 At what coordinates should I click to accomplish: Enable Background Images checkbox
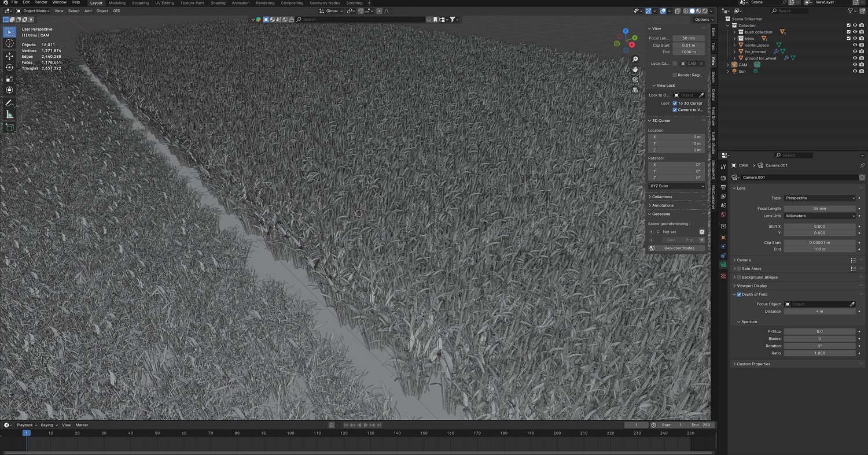(x=739, y=278)
